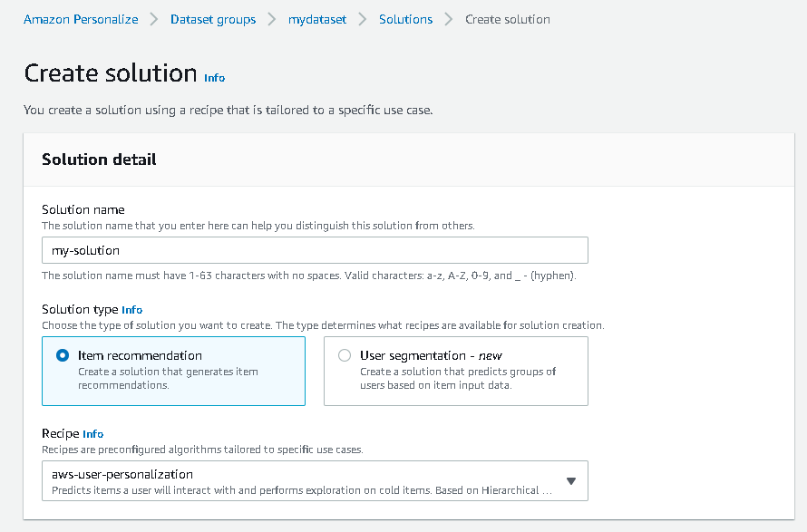Open Info link next to Recipe
The width and height of the screenshot is (807, 532).
point(93,434)
